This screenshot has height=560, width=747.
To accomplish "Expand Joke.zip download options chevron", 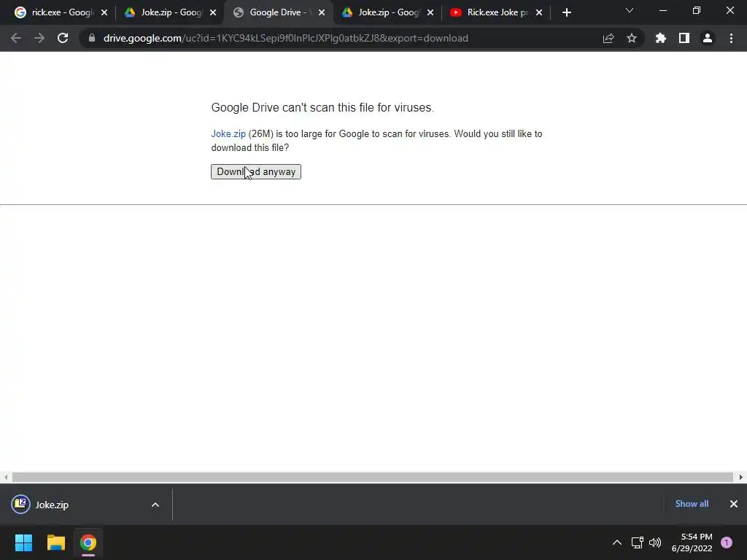I will coord(155,505).
